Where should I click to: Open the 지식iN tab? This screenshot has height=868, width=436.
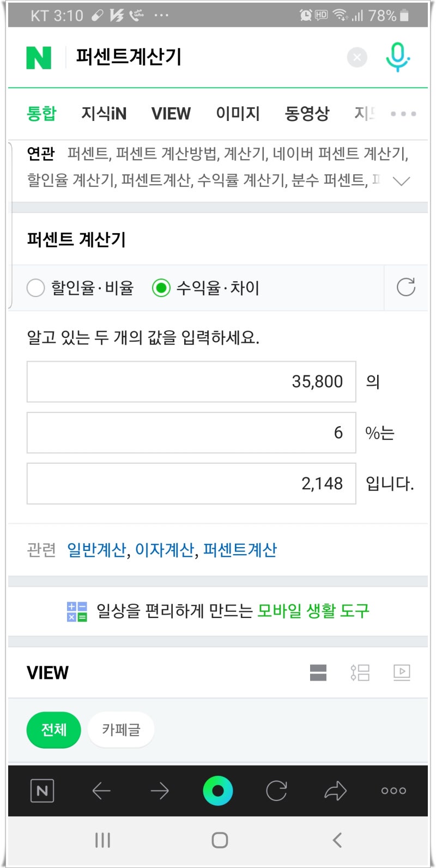click(x=105, y=113)
